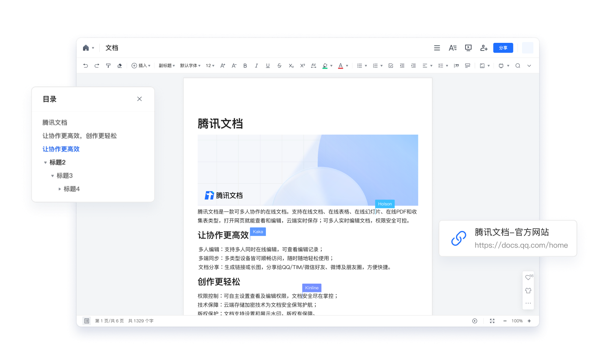Insert a numbered list

click(375, 66)
